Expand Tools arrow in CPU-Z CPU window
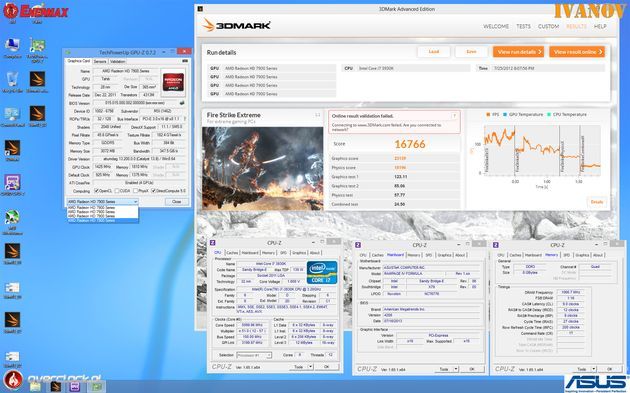This screenshot has height=393, width=630. (310, 367)
